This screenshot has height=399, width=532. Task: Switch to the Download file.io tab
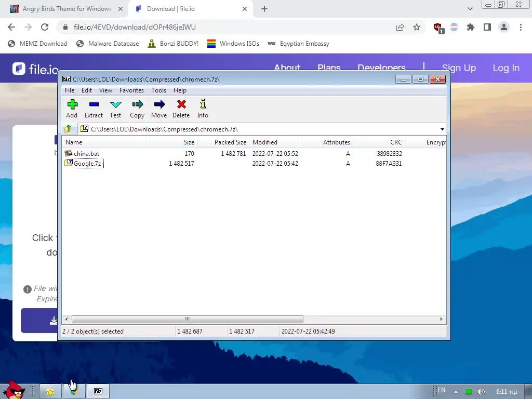pos(190,9)
